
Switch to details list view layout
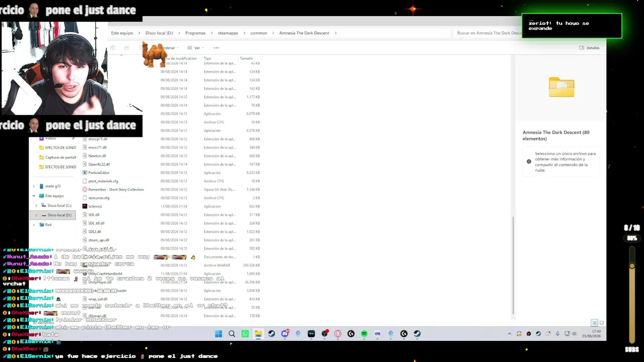click(594, 323)
